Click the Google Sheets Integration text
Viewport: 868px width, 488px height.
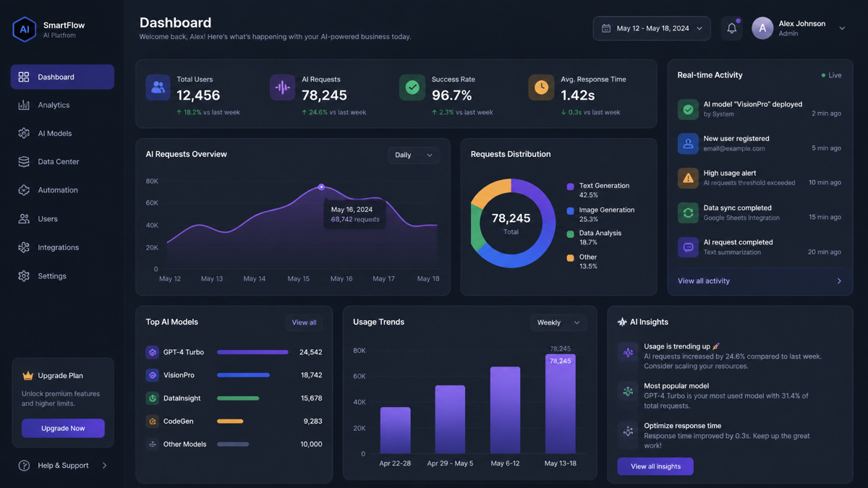click(741, 218)
